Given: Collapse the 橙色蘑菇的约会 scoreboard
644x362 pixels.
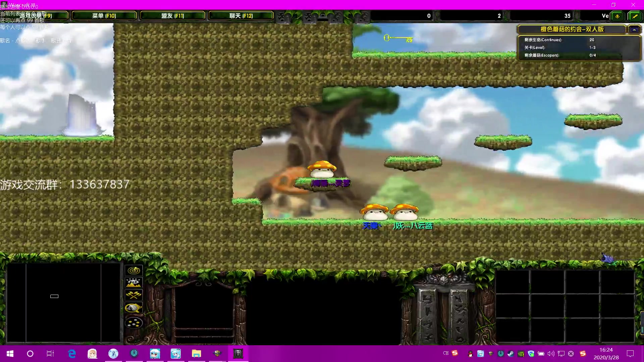Looking at the screenshot, I should (x=634, y=29).
